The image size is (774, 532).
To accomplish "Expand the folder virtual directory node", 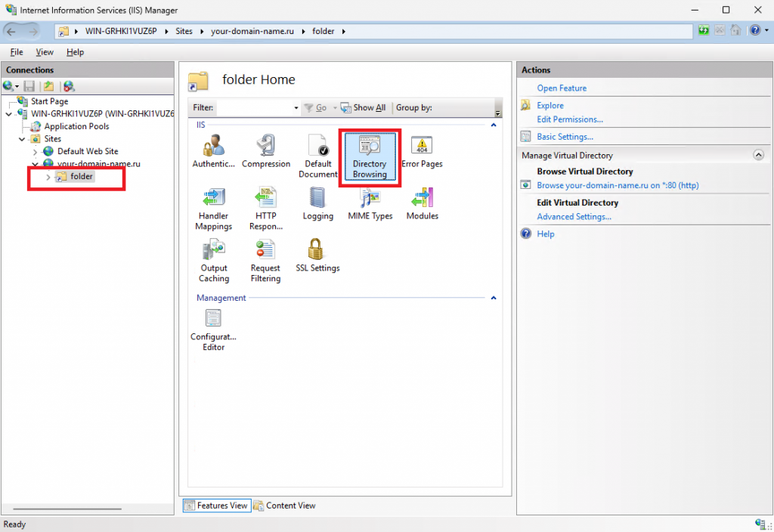I will 48,177.
